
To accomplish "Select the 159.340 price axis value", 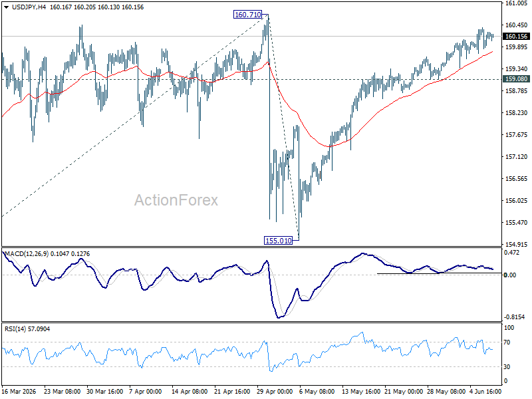I will pyautogui.click(x=517, y=69).
